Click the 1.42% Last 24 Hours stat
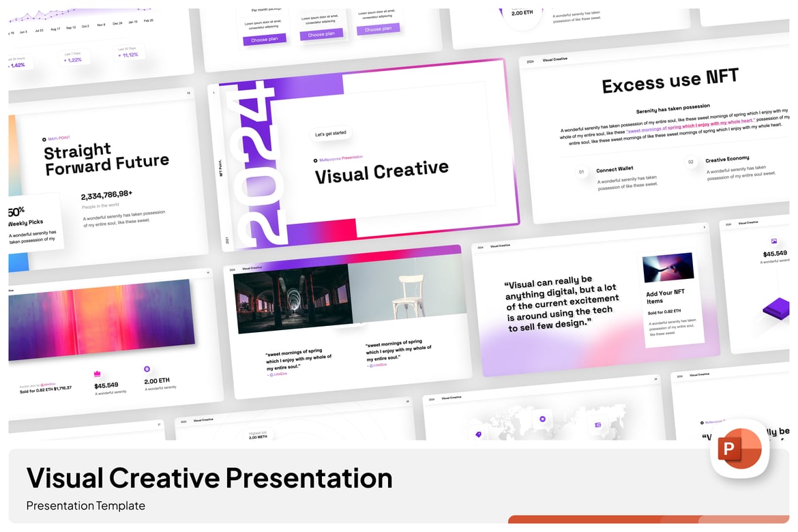The width and height of the screenshot is (798, 532). point(17,63)
